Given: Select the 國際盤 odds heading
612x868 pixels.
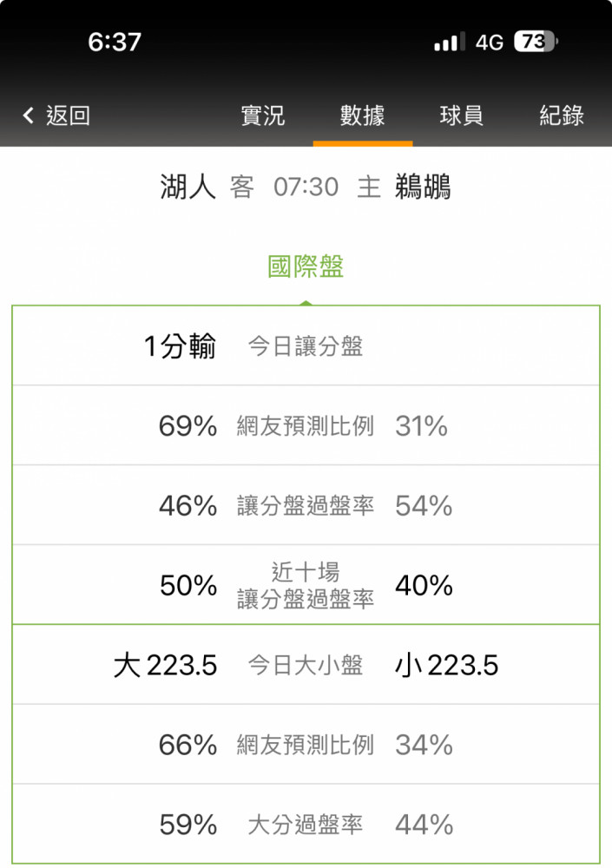Looking at the screenshot, I should point(306,266).
